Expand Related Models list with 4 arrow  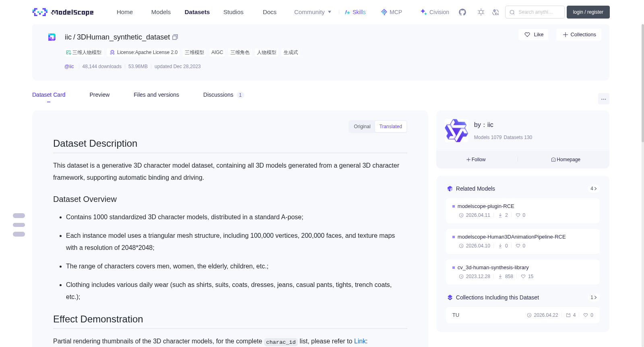(594, 189)
